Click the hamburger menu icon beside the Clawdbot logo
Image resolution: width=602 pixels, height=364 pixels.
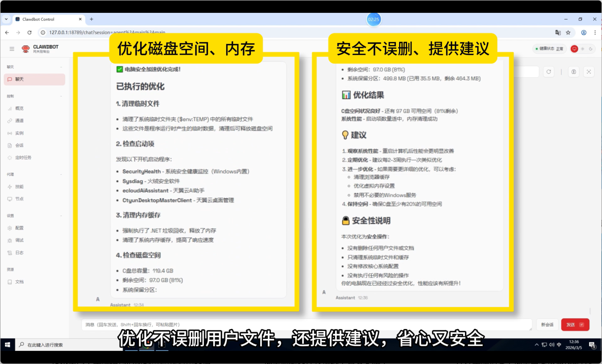tap(12, 49)
